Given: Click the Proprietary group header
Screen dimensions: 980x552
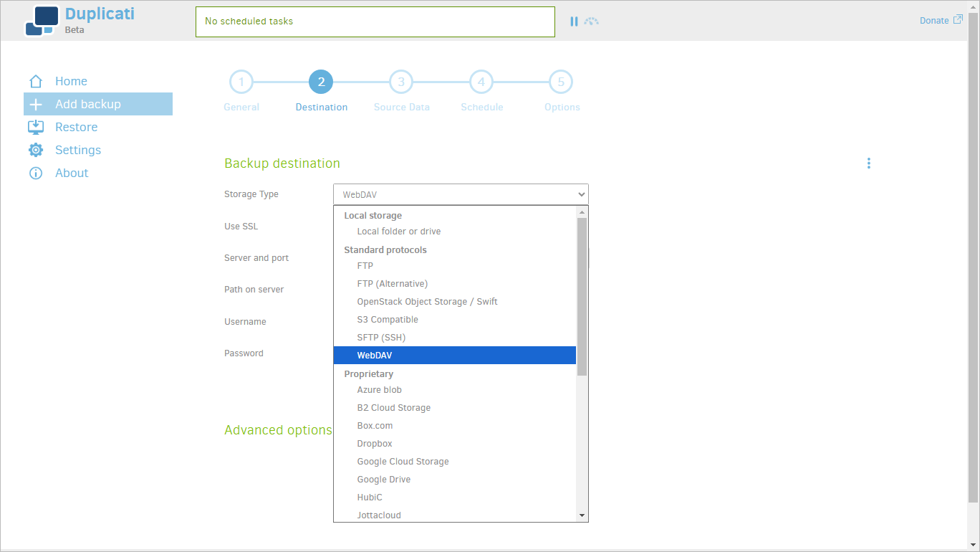Looking at the screenshot, I should tap(368, 374).
